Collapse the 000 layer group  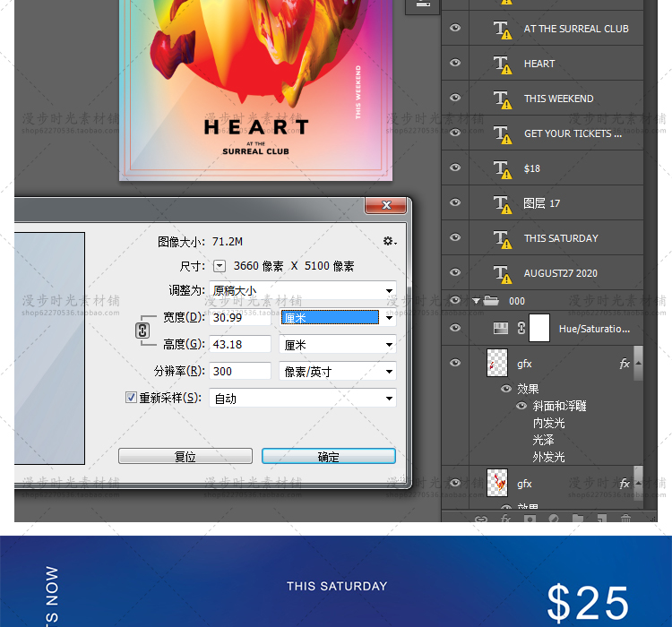[x=477, y=301]
